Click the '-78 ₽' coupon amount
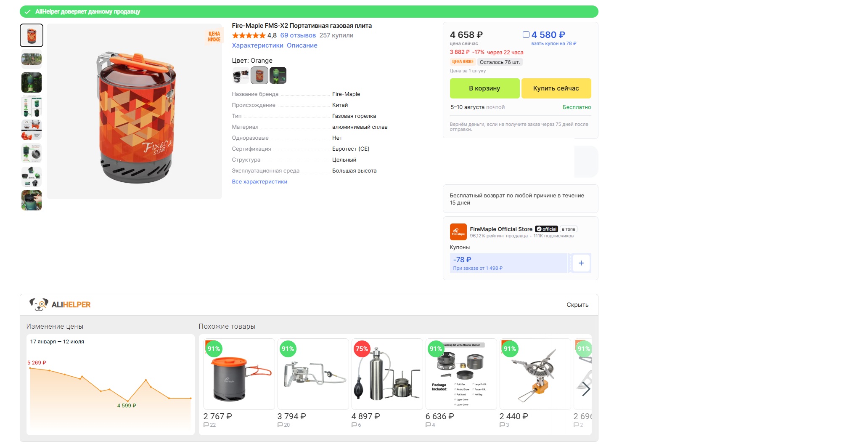 [462, 260]
